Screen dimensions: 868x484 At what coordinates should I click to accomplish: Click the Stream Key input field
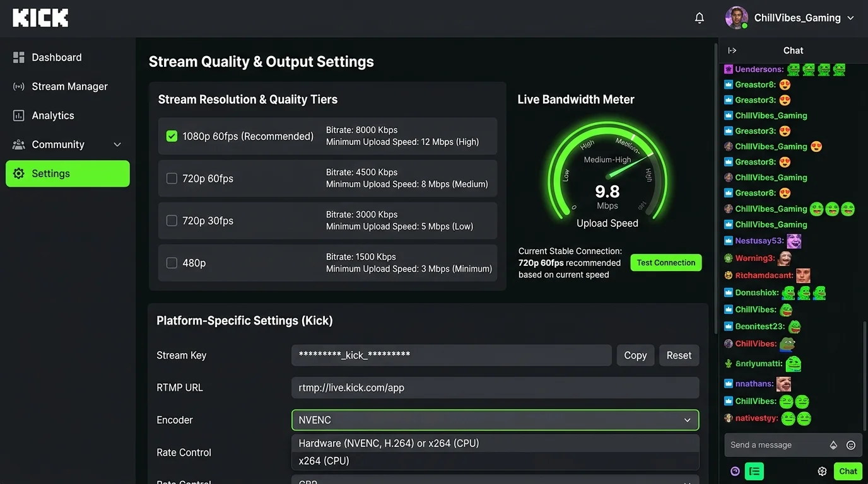click(x=452, y=355)
